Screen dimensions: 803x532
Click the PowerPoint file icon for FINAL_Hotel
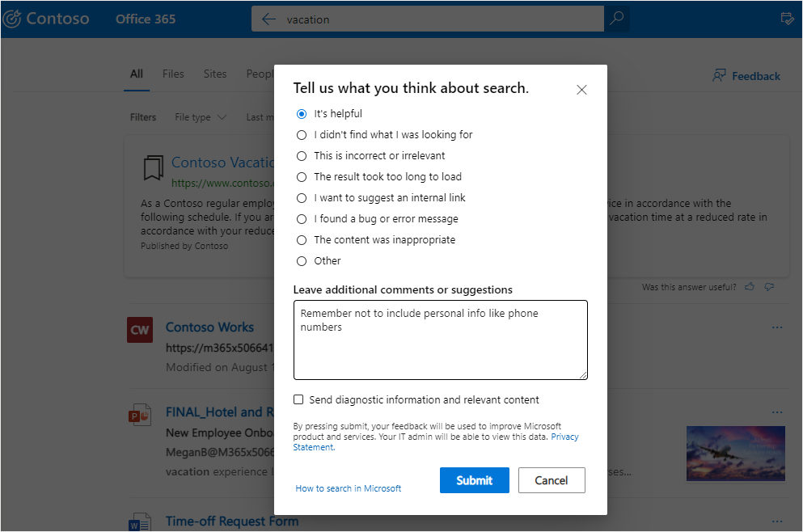click(x=139, y=416)
